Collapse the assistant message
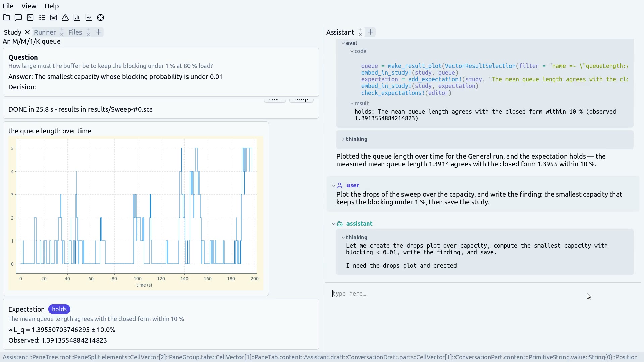The height and width of the screenshot is (362, 644). [x=334, y=224]
